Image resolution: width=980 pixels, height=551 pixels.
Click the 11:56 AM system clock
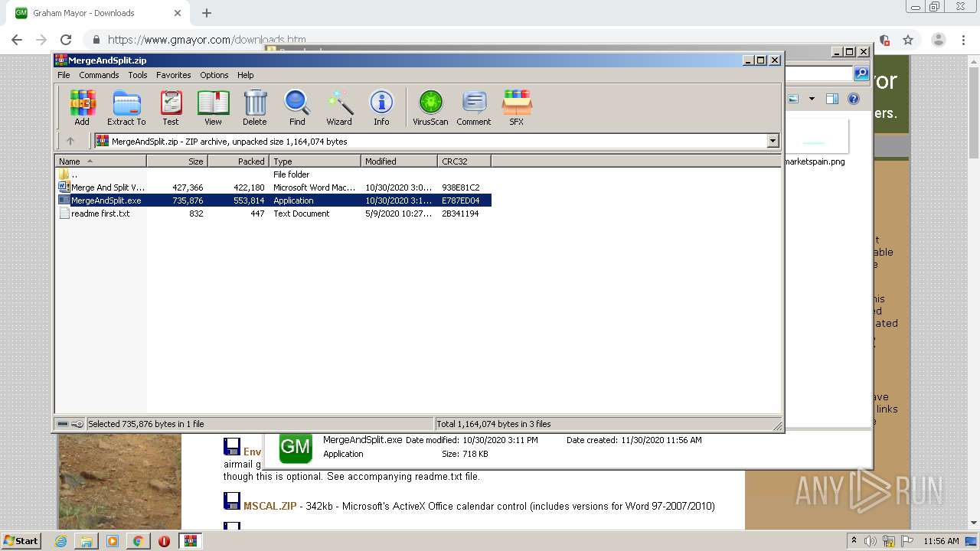[941, 541]
